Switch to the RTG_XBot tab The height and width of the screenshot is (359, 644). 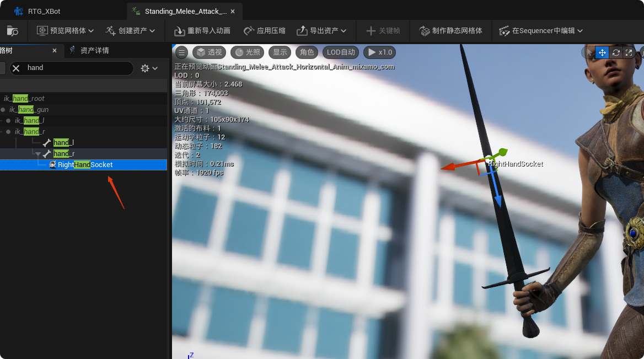pos(37,11)
